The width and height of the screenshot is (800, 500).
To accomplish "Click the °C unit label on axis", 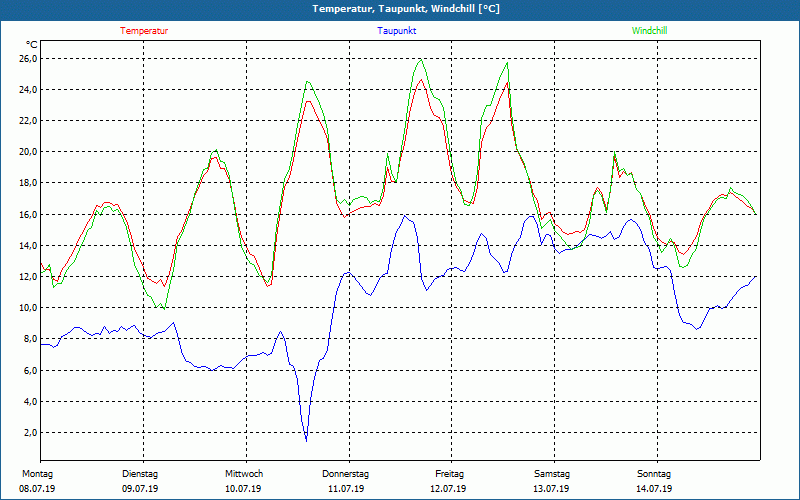I will click(32, 45).
